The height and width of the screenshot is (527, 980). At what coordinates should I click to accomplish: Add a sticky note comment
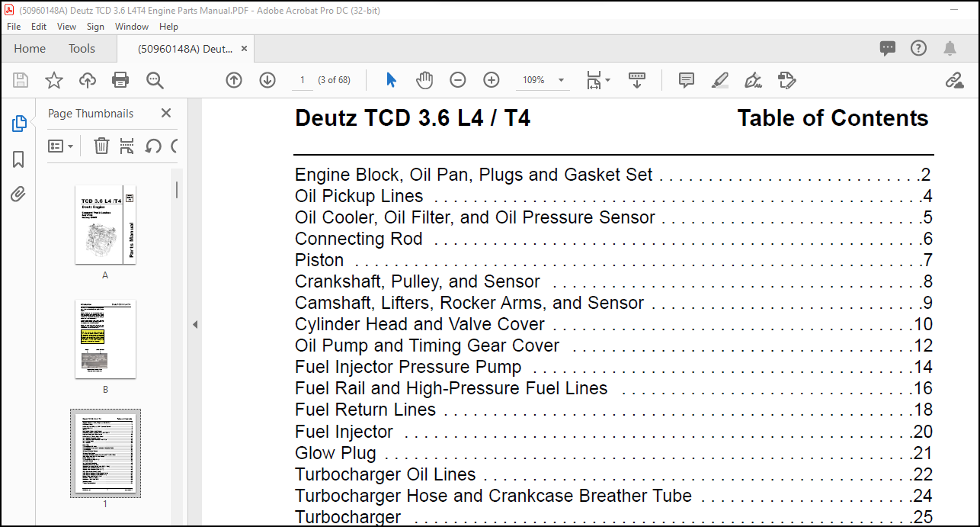point(687,80)
